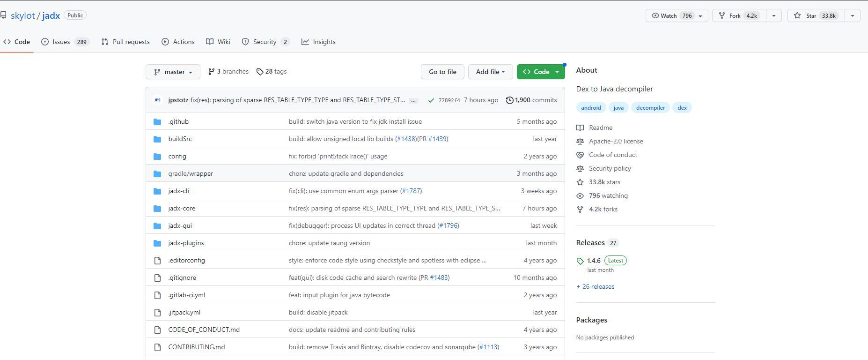868x360 pixels.
Task: Click the jadx-gui folder icon
Action: [157, 225]
